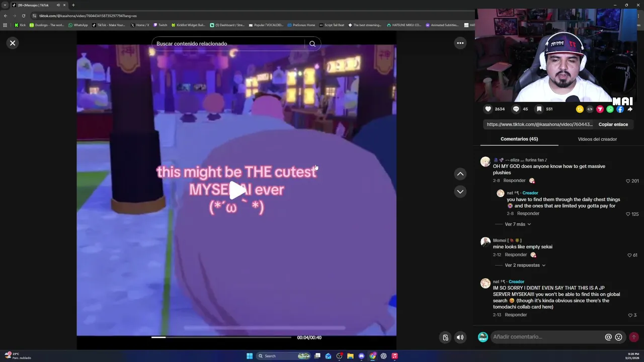
Task: Share via the Facebook icon
Action: [620, 109]
